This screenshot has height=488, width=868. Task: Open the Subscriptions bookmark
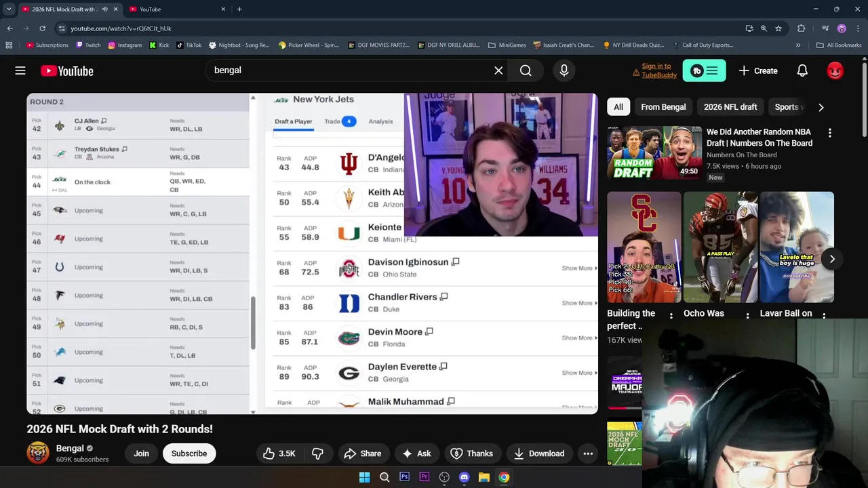click(x=47, y=45)
